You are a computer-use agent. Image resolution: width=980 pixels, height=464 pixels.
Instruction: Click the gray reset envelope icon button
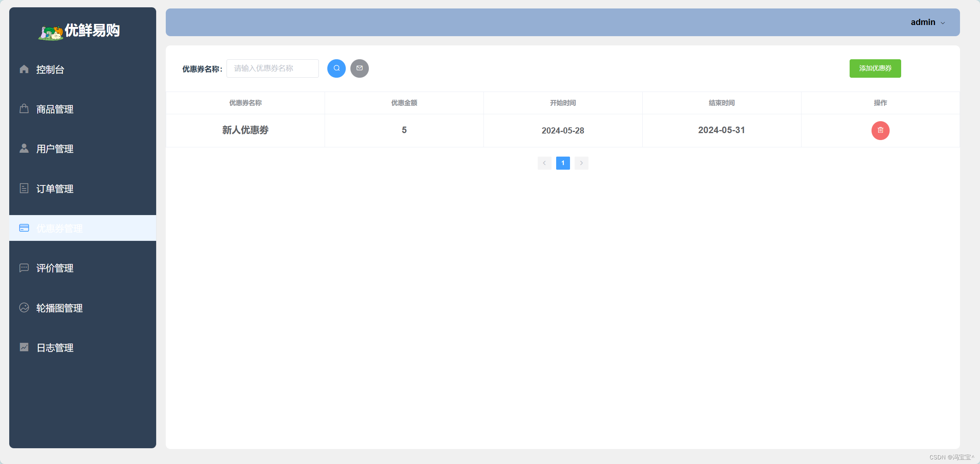(359, 68)
